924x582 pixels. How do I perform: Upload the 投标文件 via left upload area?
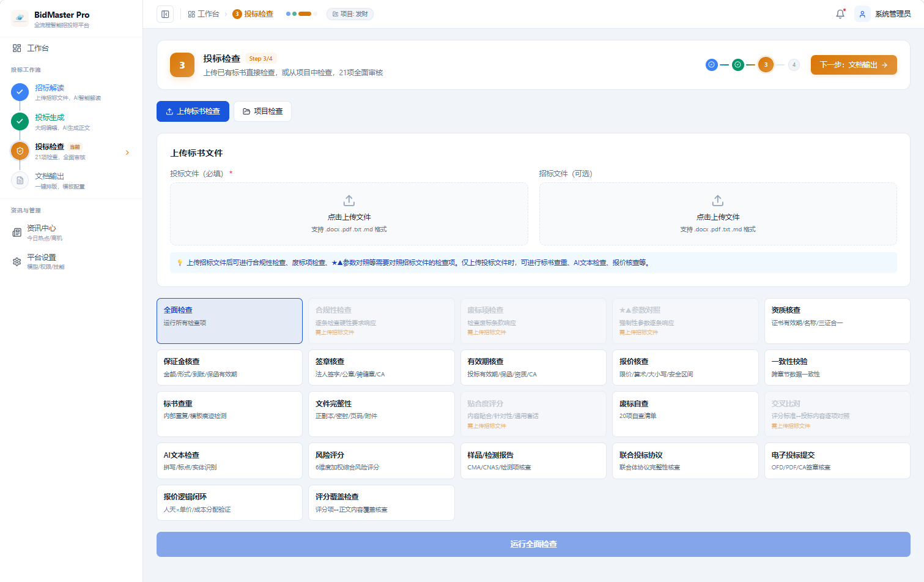349,214
